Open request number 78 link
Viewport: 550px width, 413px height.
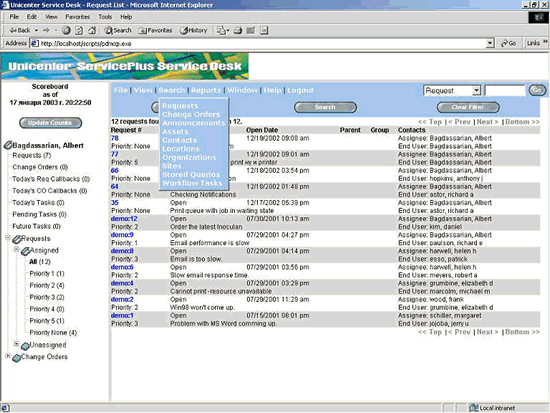pyautogui.click(x=115, y=138)
